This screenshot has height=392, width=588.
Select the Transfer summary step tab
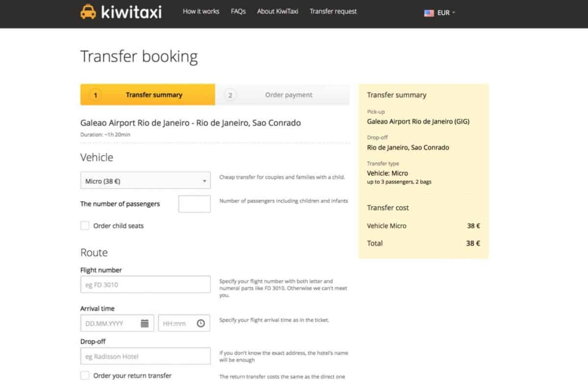(x=153, y=95)
